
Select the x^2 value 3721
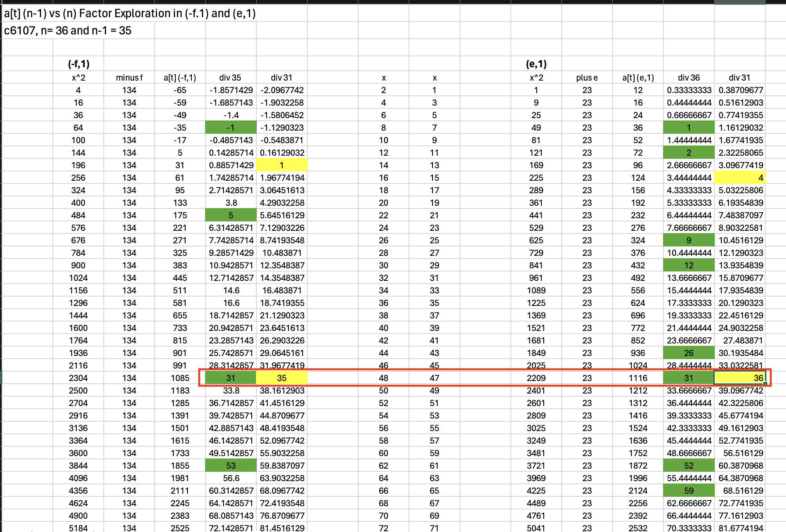click(536, 465)
